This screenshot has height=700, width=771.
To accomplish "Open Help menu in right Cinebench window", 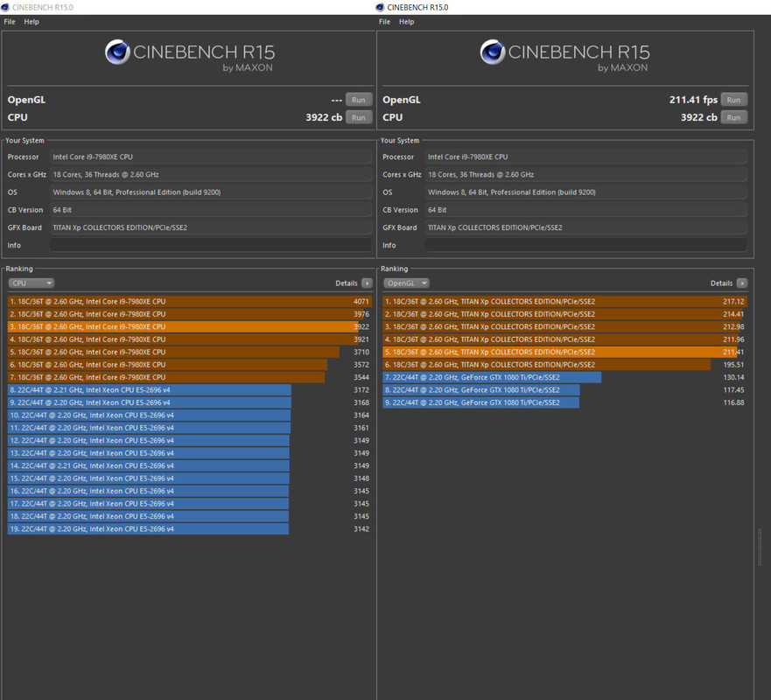I will coord(407,22).
